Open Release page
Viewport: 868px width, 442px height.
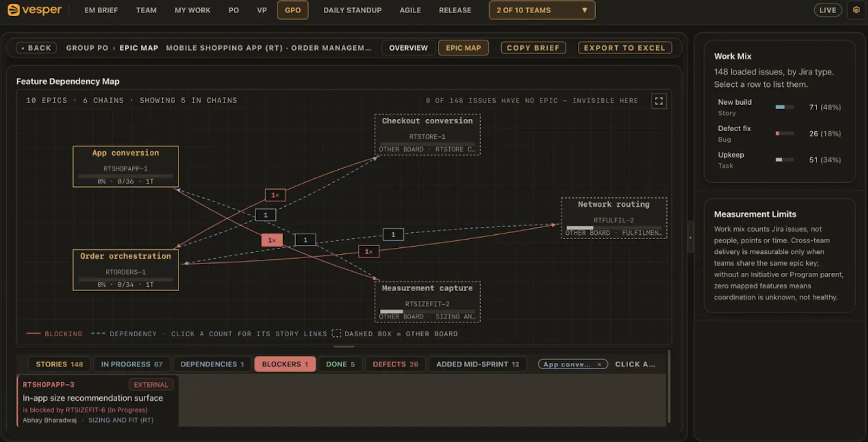click(455, 10)
